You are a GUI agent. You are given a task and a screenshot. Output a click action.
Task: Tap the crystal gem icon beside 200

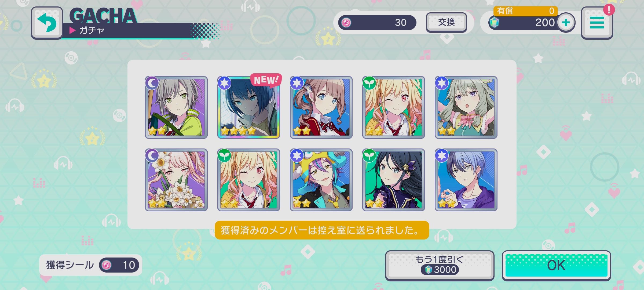coord(494,23)
